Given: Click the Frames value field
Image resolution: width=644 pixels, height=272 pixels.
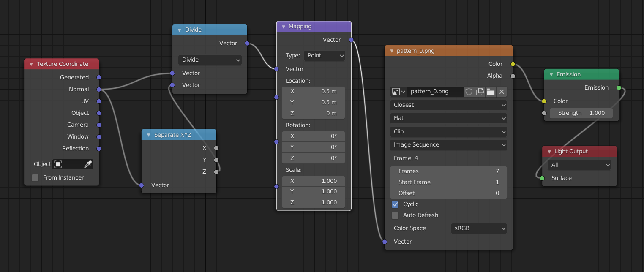Looking at the screenshot, I should coord(448,171).
